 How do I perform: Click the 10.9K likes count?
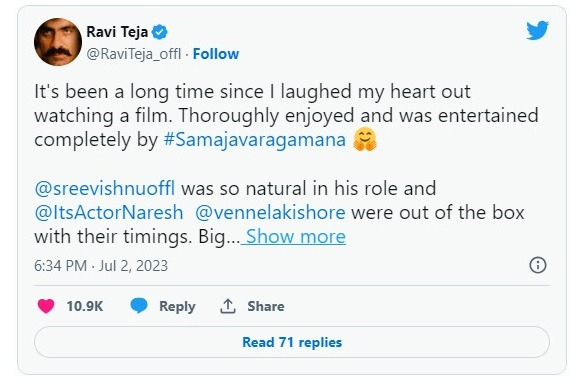pos(85,306)
